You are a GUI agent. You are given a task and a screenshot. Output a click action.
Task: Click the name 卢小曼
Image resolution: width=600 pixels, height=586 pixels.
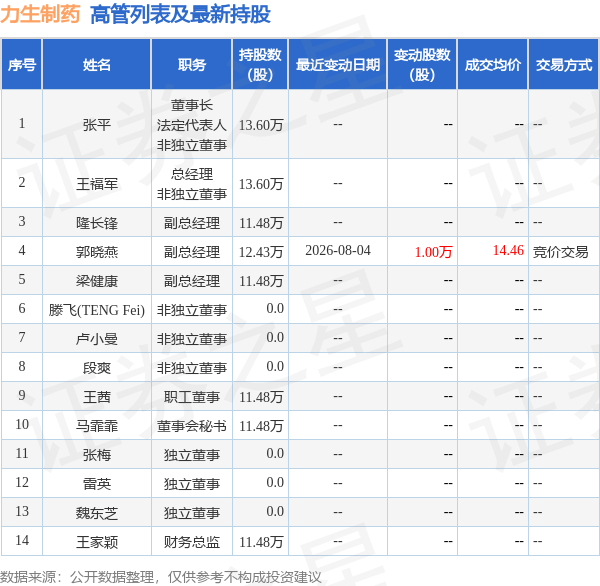[x=97, y=339]
